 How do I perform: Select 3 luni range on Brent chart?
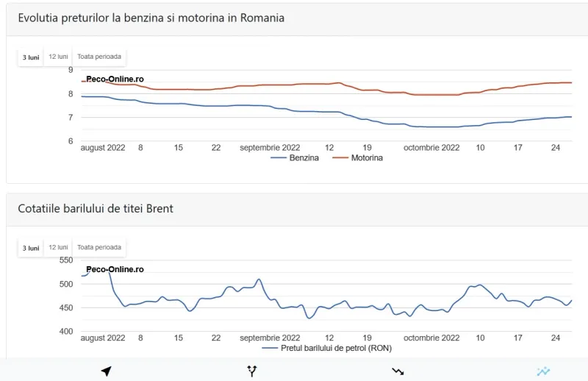click(31, 248)
